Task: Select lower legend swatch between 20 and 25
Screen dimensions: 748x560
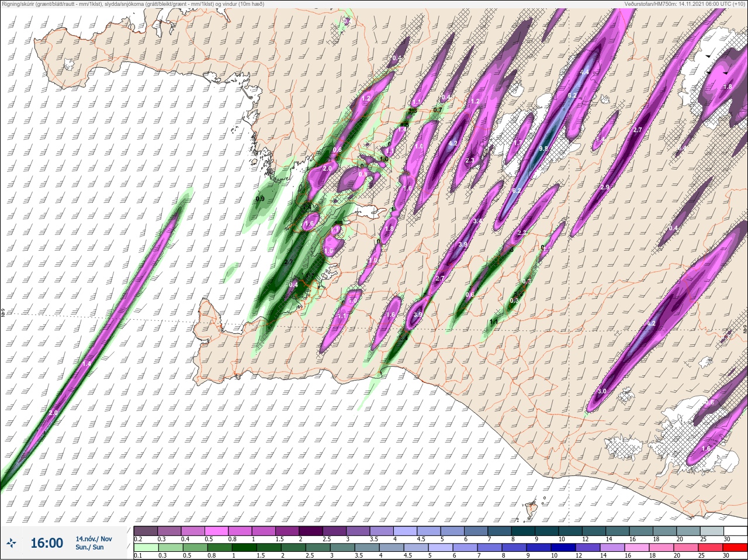Action: click(687, 547)
